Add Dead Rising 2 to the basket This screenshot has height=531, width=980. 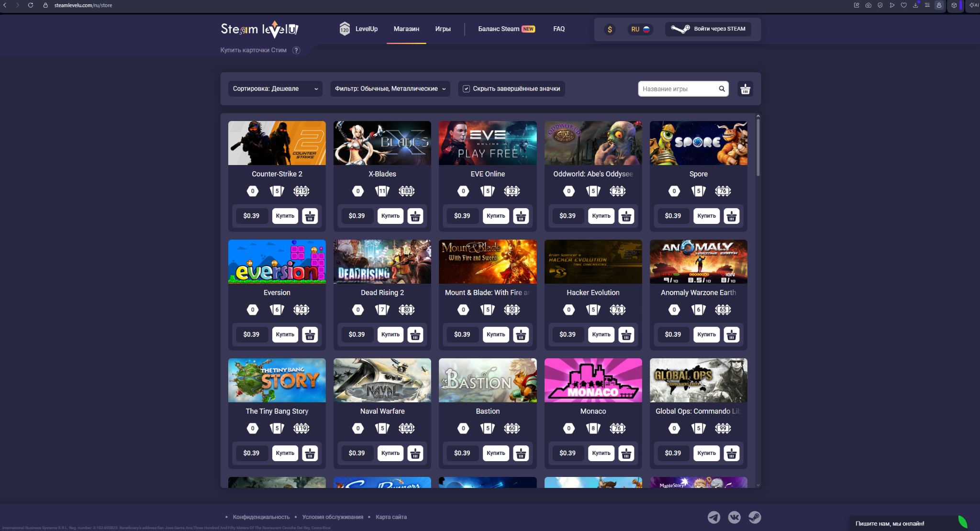click(x=415, y=335)
